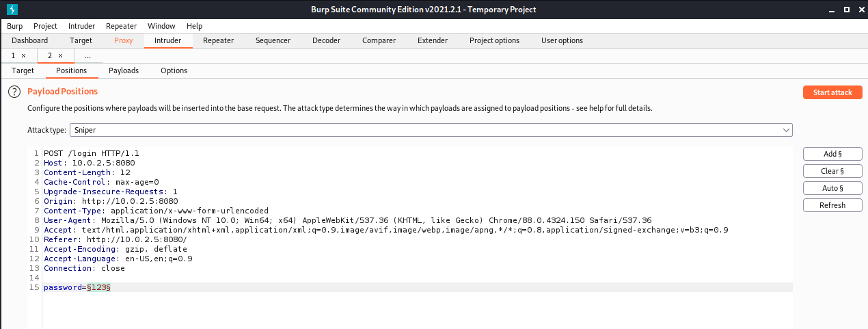Click the Origin header line
Image resolution: width=868 pixels, height=329 pixels.
pos(111,201)
